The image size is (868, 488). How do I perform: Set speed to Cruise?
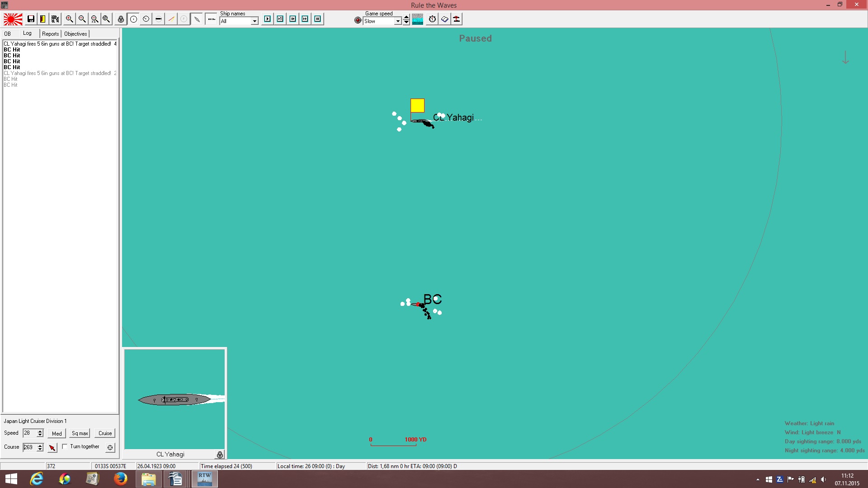pyautogui.click(x=105, y=433)
